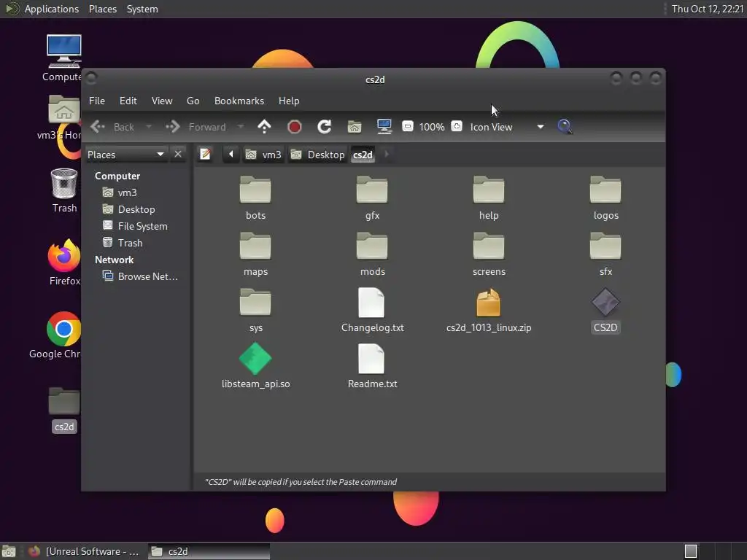Select the gfx folder
The height and width of the screenshot is (560, 747).
[372, 198]
